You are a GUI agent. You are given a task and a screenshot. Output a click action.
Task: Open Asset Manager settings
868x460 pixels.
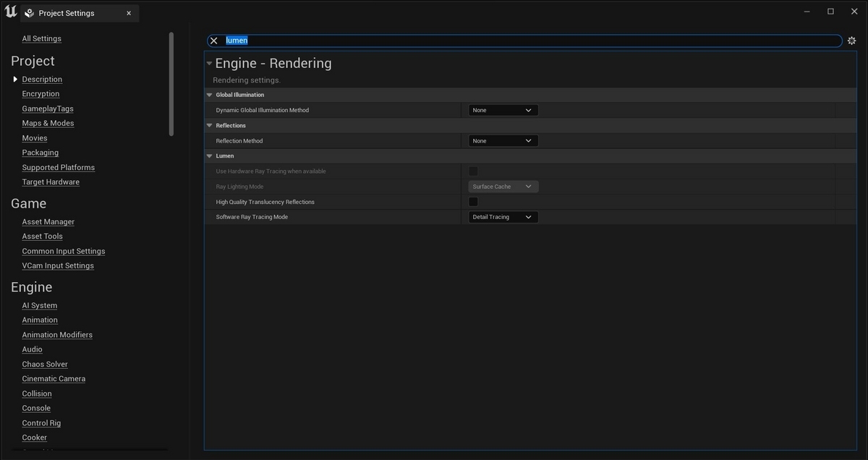click(x=48, y=221)
